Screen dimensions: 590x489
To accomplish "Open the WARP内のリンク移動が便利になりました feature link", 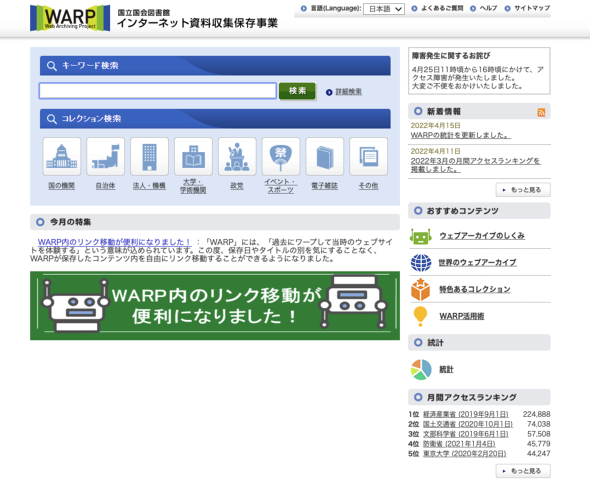I will 114,242.
